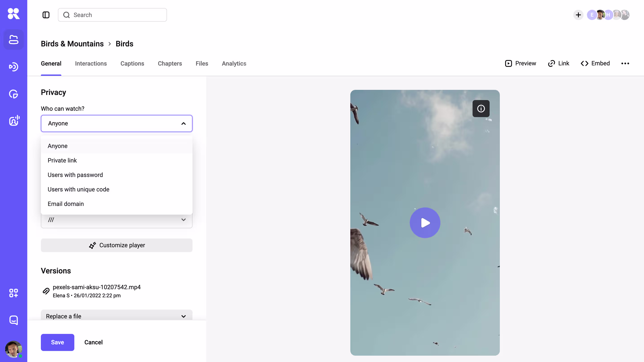Choose the Email domain option
The image size is (644, 362).
117,204
